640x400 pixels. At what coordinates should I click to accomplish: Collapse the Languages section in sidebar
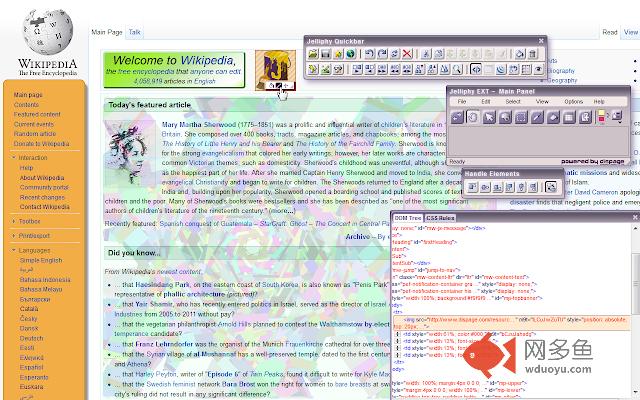[31, 250]
